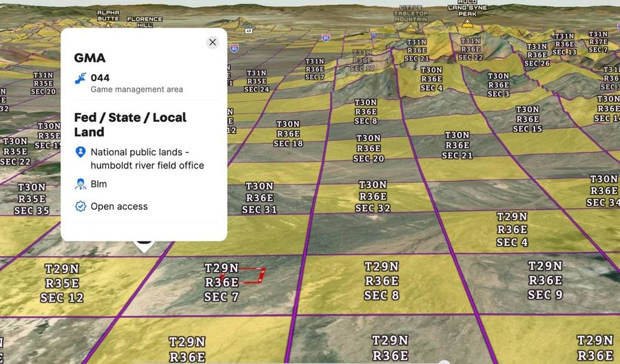Select the T29N R35E SEC 12 section
Viewport: 620px width, 364px height.
coord(62,283)
